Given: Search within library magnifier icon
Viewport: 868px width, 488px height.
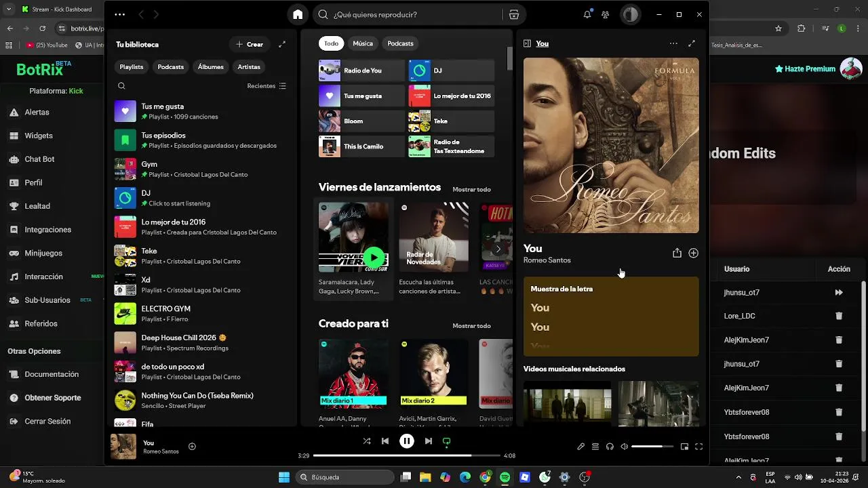Looking at the screenshot, I should click(x=121, y=86).
